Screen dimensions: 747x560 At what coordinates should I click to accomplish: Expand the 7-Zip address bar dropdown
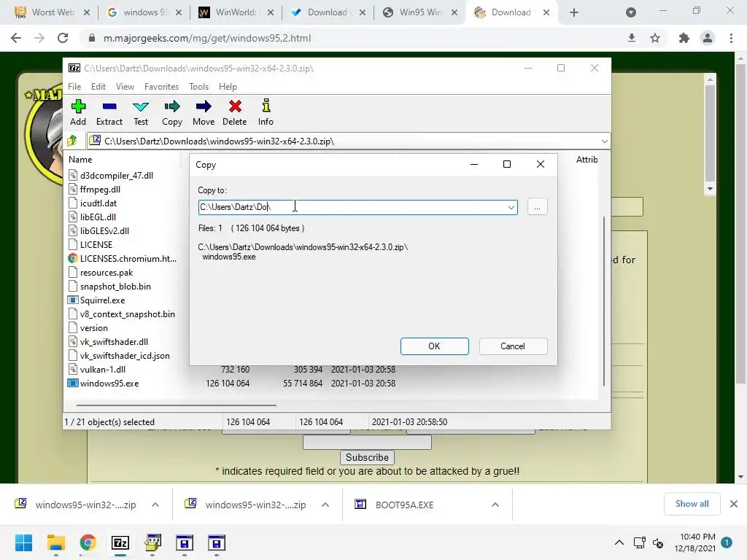[604, 141]
